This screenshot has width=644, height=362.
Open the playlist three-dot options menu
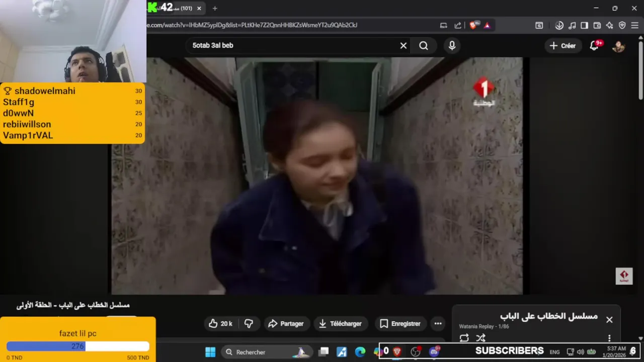[x=609, y=338]
